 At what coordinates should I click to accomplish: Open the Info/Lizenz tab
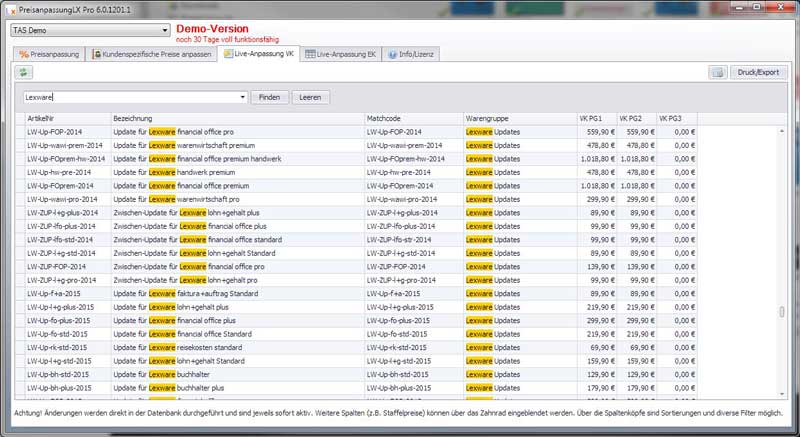pyautogui.click(x=411, y=54)
